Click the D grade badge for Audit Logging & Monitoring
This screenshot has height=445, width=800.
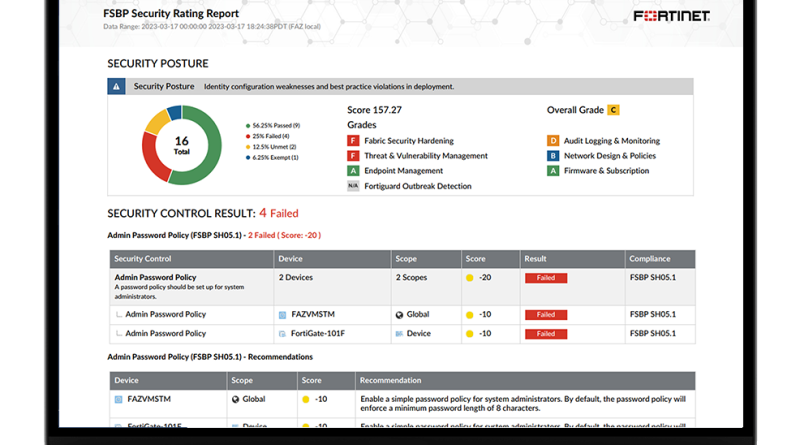(553, 141)
